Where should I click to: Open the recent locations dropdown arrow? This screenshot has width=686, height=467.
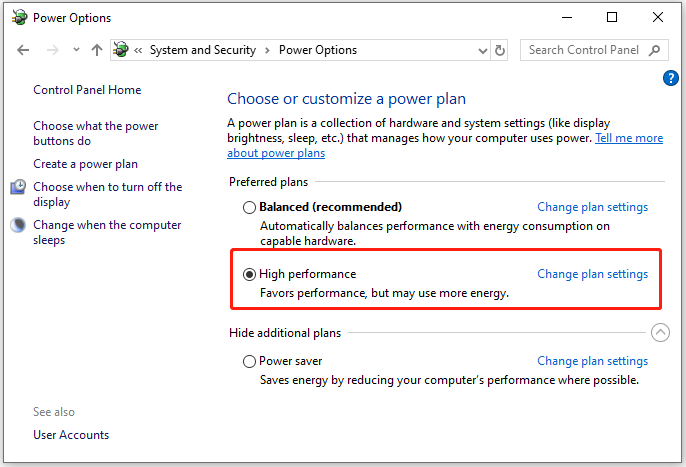[76, 49]
